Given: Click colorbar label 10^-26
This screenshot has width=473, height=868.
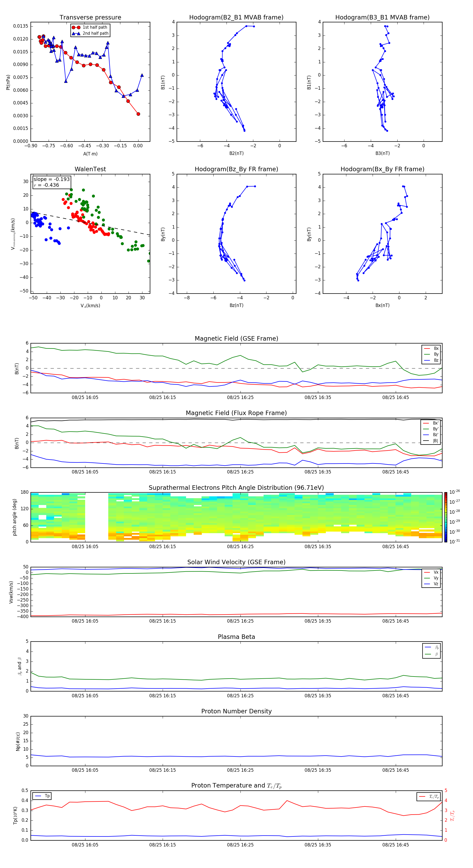Looking at the screenshot, I should pos(455,492).
